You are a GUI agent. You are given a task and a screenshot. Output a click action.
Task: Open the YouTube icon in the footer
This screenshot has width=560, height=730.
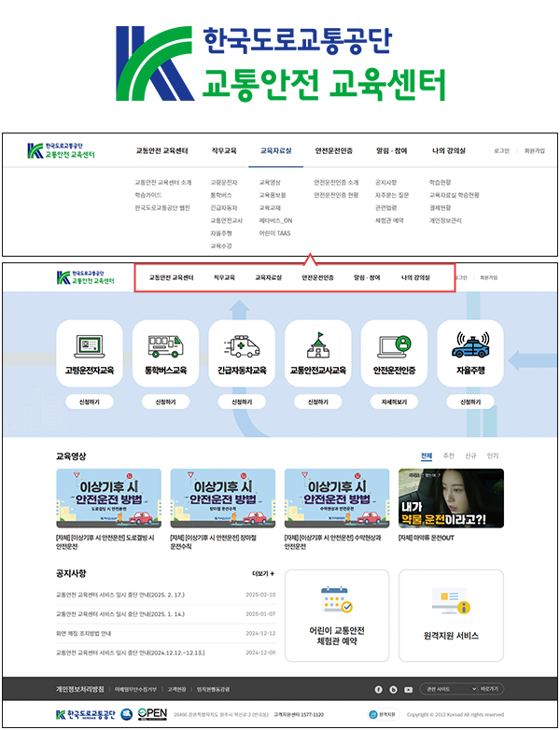tap(408, 690)
